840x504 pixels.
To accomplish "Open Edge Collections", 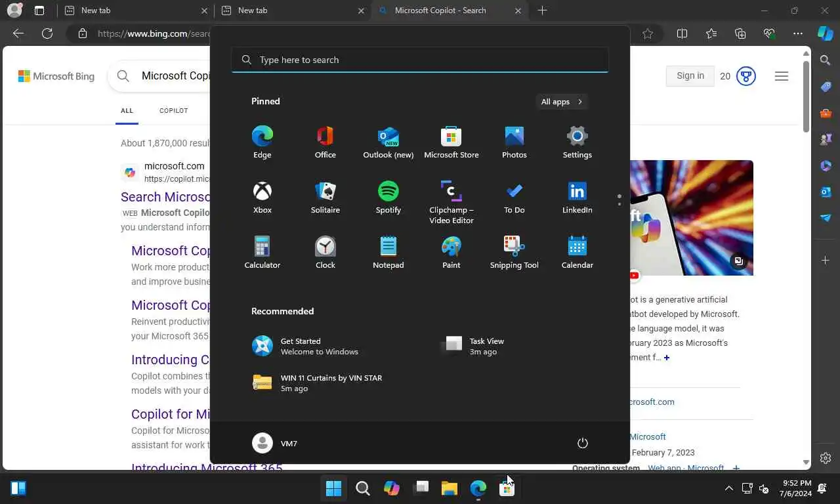I will (x=740, y=33).
